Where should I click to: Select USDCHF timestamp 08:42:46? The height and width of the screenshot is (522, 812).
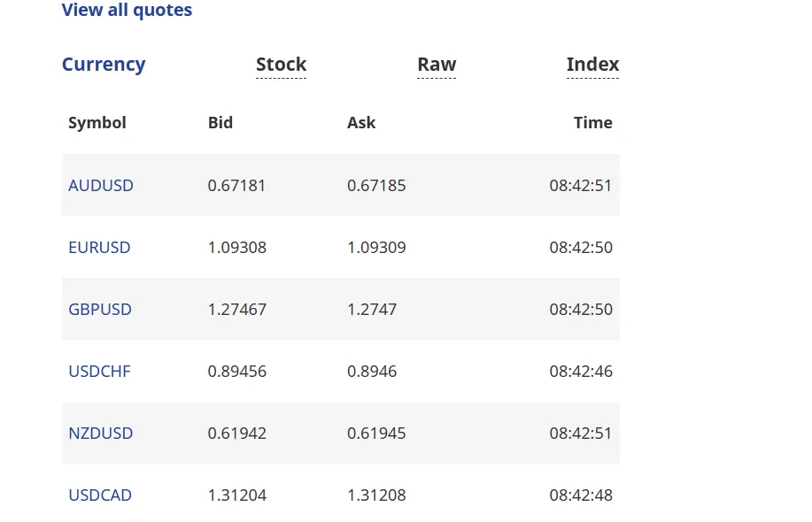(581, 372)
